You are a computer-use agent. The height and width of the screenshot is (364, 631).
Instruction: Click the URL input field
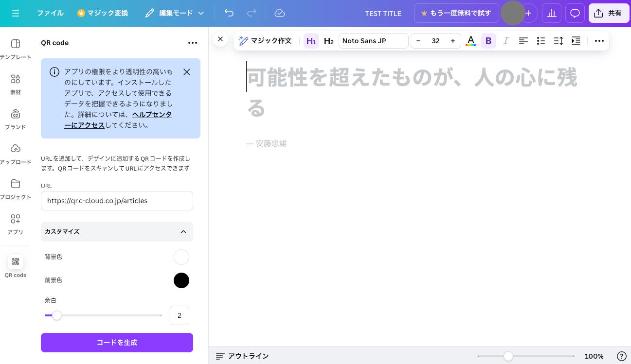pyautogui.click(x=117, y=201)
